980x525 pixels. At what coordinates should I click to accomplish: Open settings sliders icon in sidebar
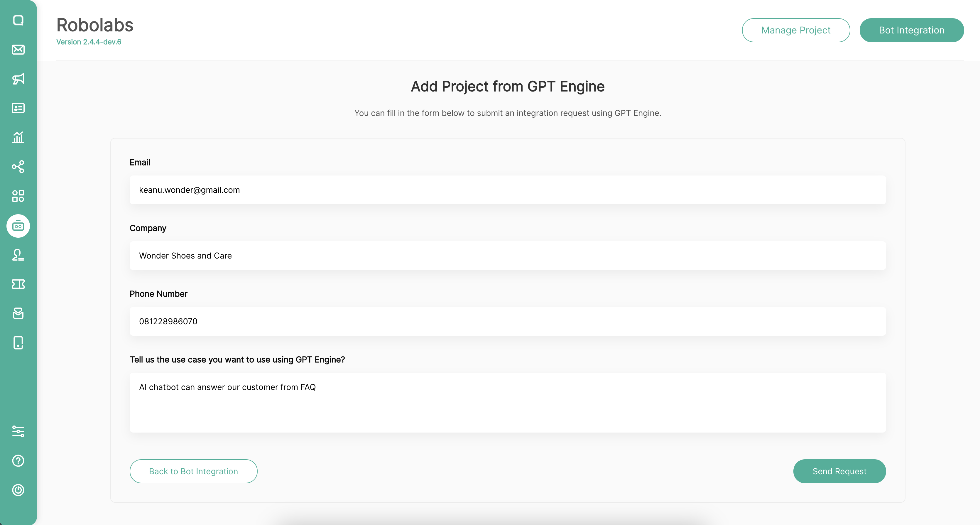(x=18, y=431)
